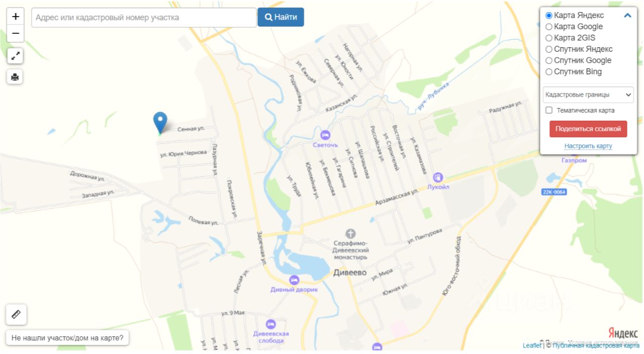The height and width of the screenshot is (354, 644).
Task: Focus the address or cadastral number field
Action: 144,17
